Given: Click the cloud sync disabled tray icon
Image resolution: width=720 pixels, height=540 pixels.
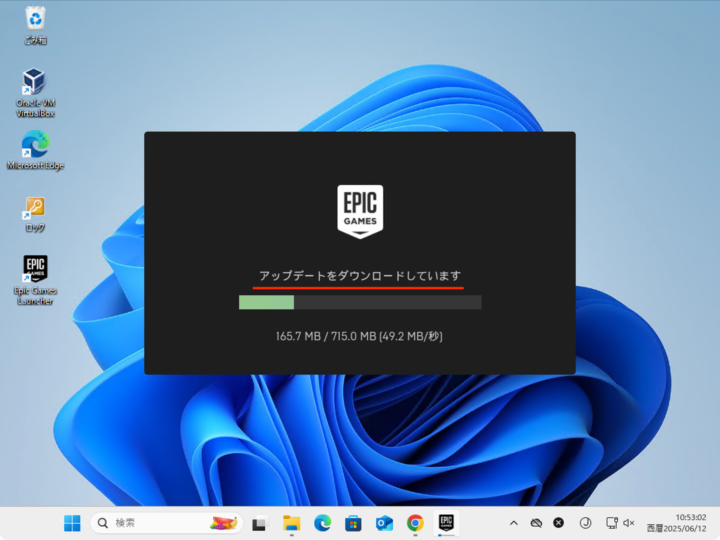Looking at the screenshot, I should coord(536,523).
